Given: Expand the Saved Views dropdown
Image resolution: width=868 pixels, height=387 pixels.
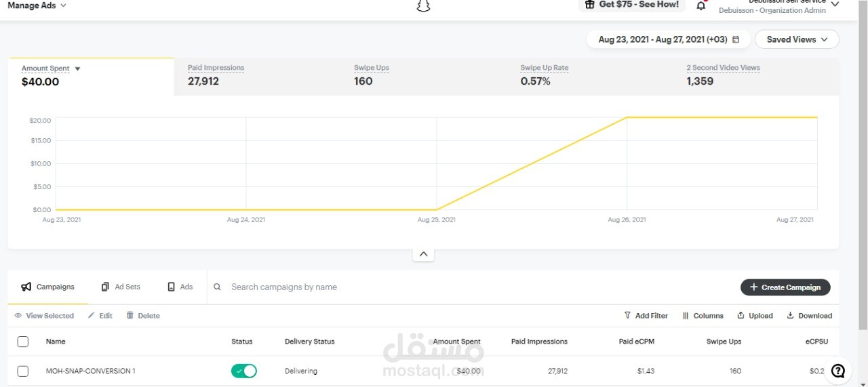Looking at the screenshot, I should [x=797, y=39].
